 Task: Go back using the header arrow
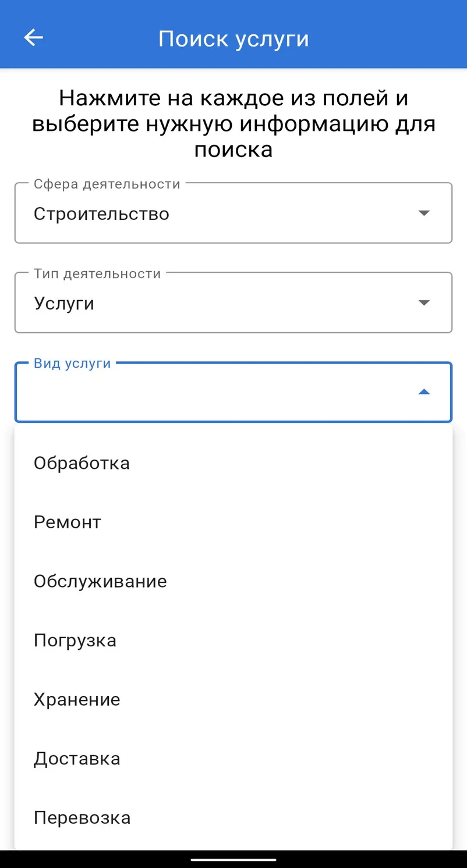[33, 38]
